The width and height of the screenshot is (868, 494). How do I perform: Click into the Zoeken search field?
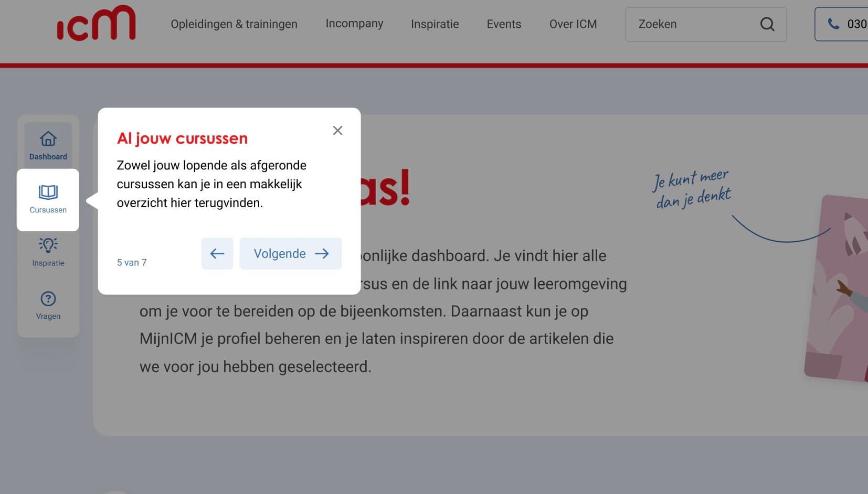tap(693, 24)
